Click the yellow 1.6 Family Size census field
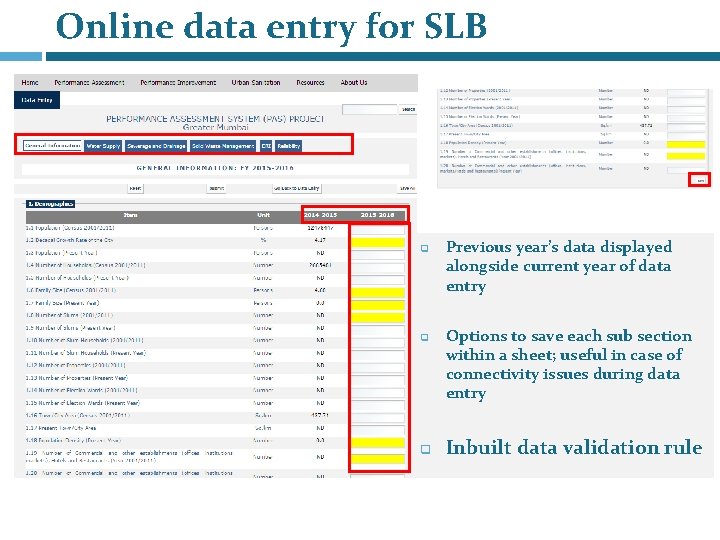Image resolution: width=720 pixels, height=540 pixels. pyautogui.click(x=377, y=292)
